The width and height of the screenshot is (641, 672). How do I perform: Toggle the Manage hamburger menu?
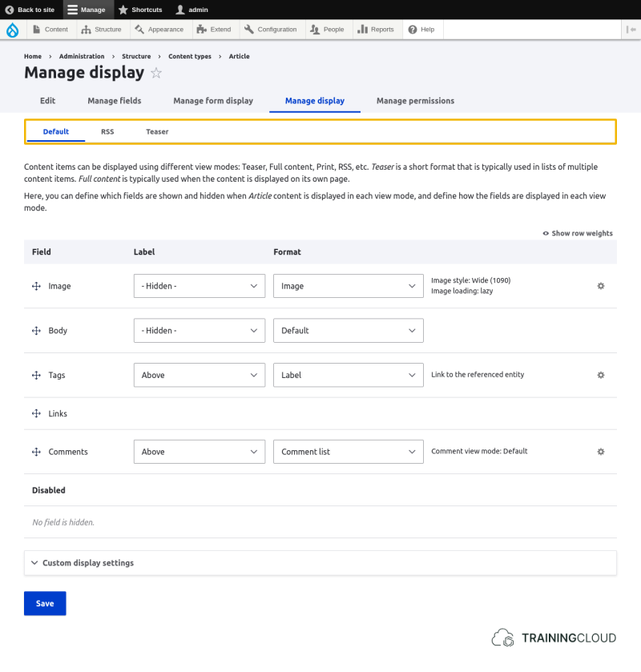click(88, 10)
